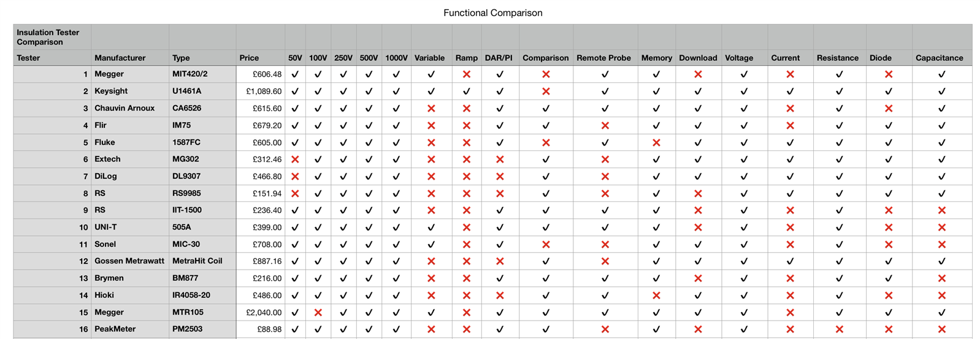Select the Price column header
This screenshot has width=980, height=339.
click(249, 58)
